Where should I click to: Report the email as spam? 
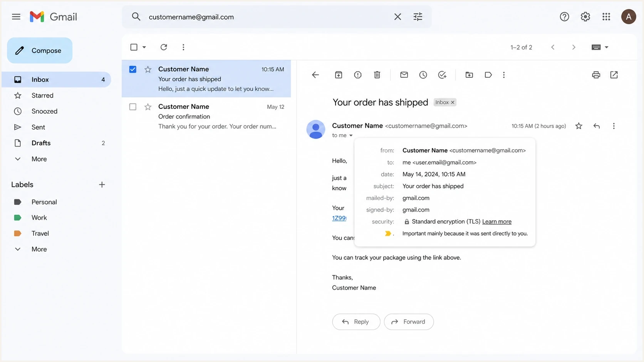coord(358,75)
